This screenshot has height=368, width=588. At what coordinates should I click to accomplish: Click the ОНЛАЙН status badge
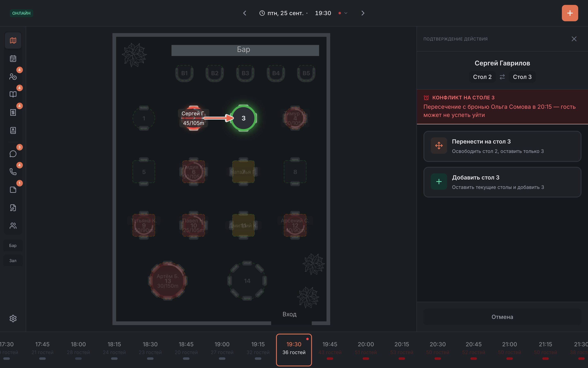(21, 13)
